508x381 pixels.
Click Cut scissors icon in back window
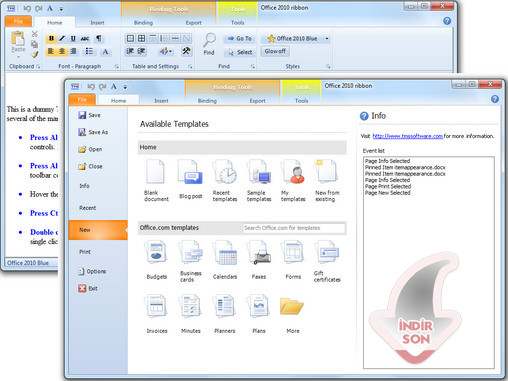35,34
